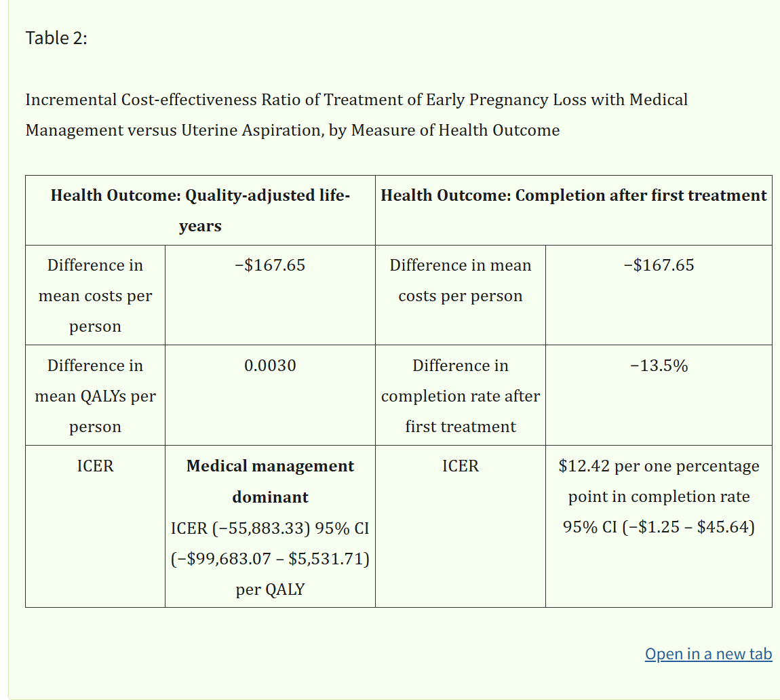Viewport: 780px width, 700px height.
Task: Click the Incremental Cost-effectiveness Ratio table caption
Action: click(356, 115)
